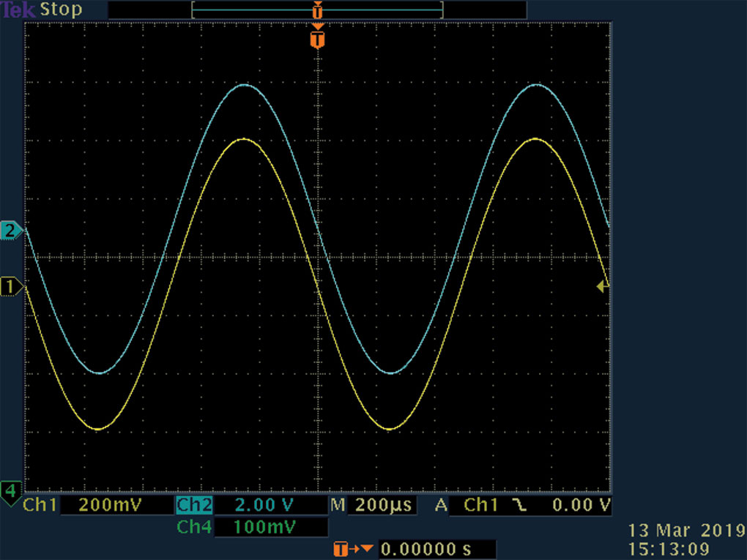Select the Ch1 channel label
Viewport: 747px width, 560px height.
tap(40, 505)
